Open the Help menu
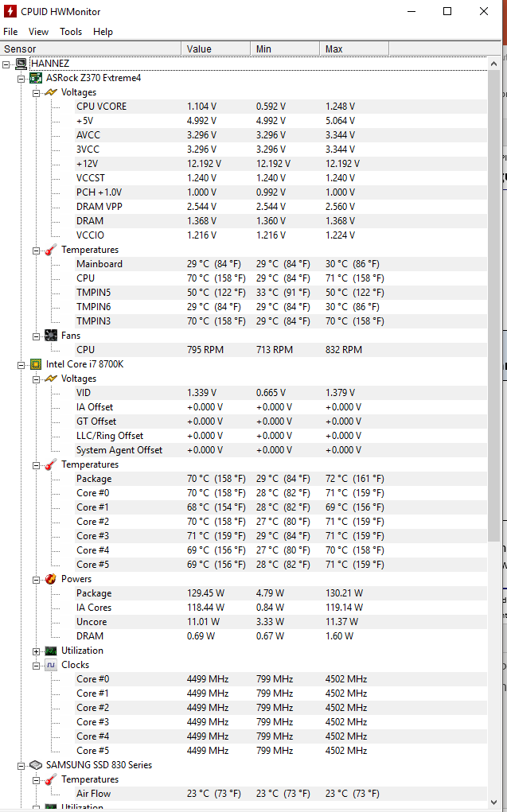The image size is (507, 812). pos(103,32)
